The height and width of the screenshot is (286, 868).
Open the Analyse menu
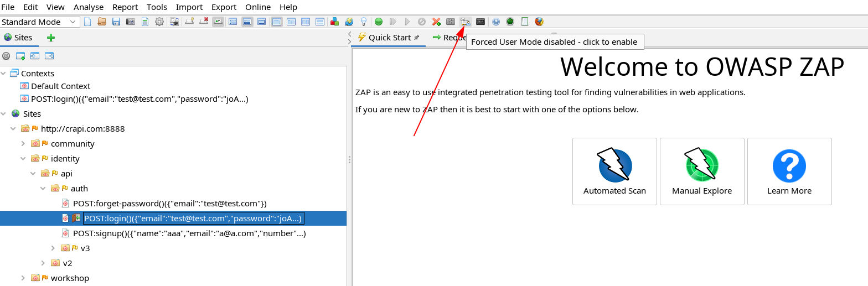[x=89, y=7]
